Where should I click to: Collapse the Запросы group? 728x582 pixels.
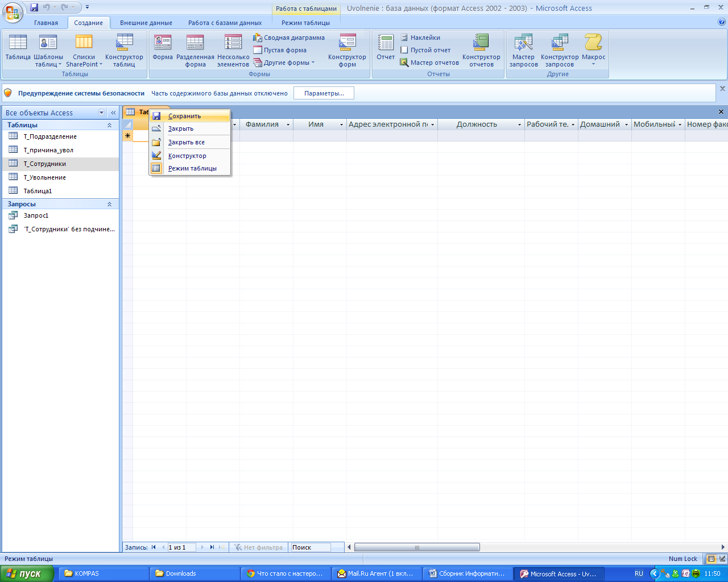pos(109,204)
